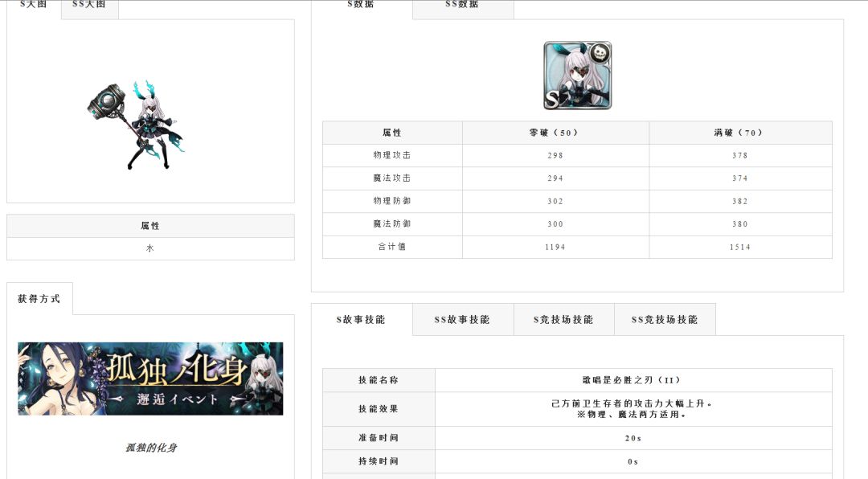Click the 物理防御 row label
Viewport: 868px width, 479px height.
point(392,201)
